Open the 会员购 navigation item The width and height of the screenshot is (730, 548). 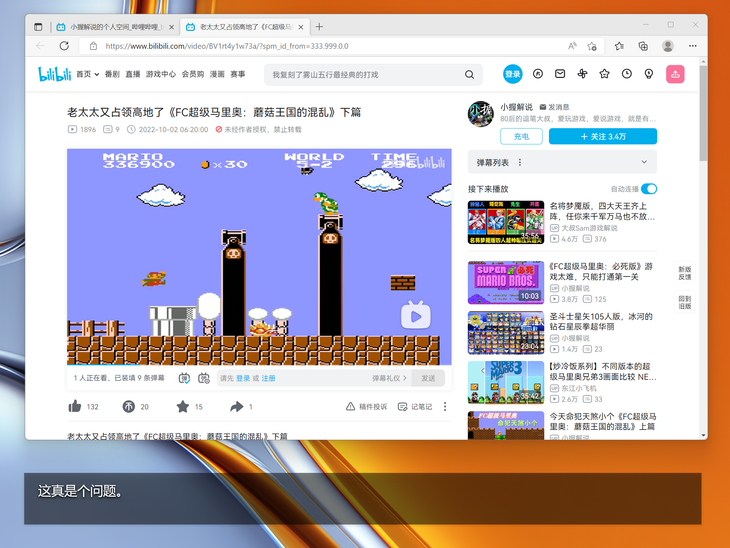[x=193, y=74]
